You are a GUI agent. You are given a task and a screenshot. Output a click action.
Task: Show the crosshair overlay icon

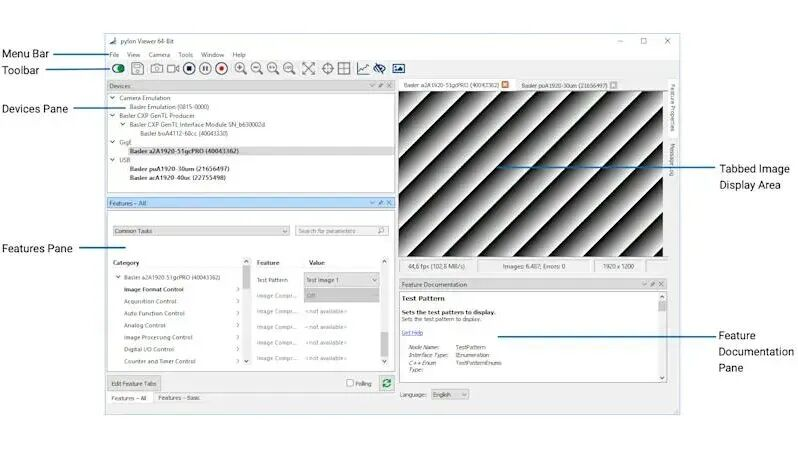click(x=328, y=68)
